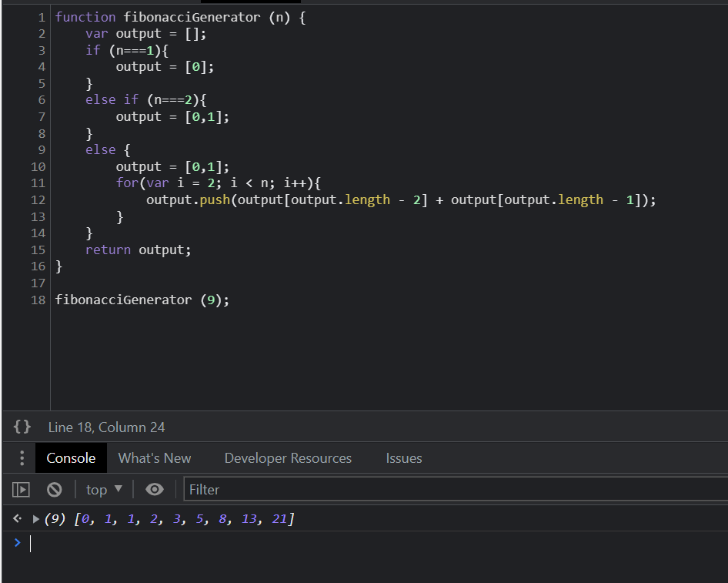Switch to the Console tab

(x=71, y=458)
